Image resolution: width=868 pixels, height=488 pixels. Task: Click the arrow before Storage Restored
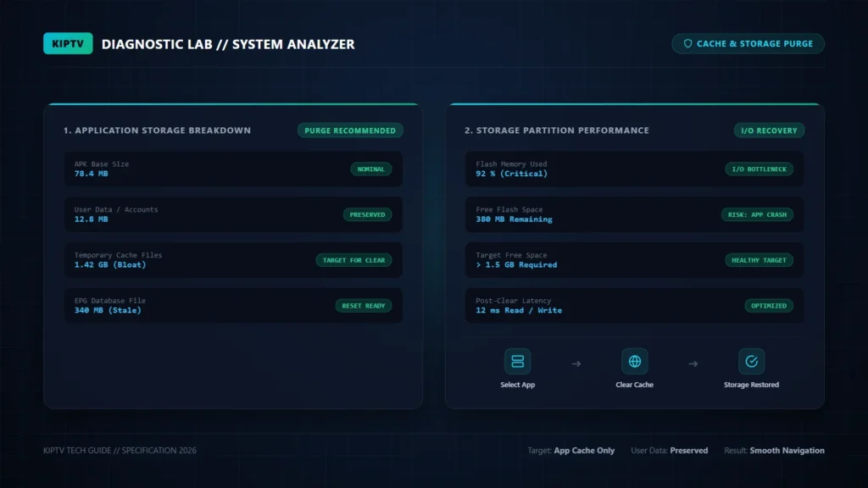pyautogui.click(x=693, y=363)
